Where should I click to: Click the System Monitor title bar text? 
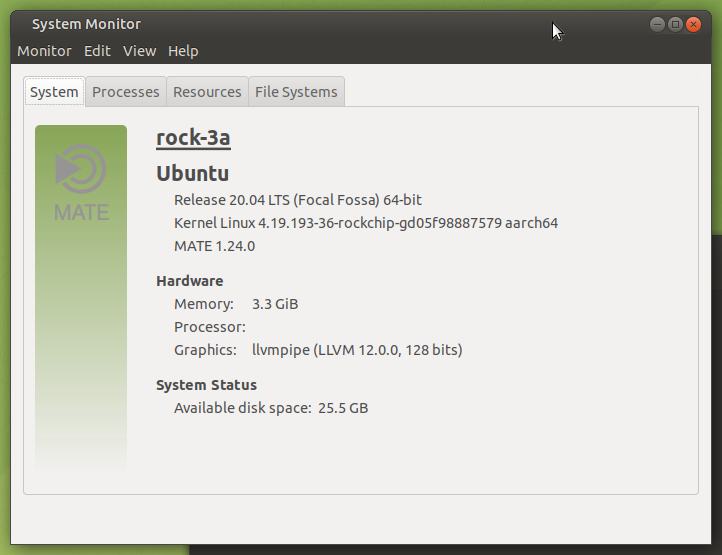point(86,24)
